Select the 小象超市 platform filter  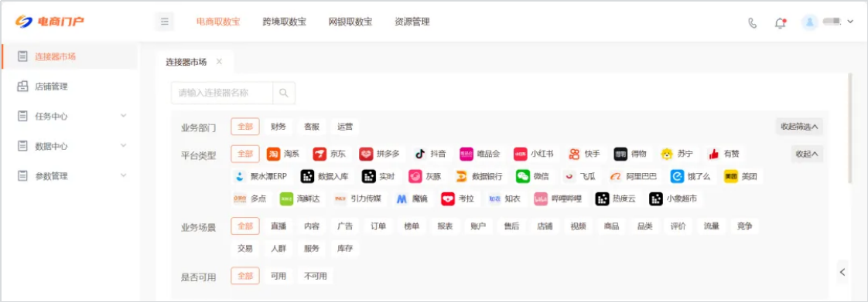pos(674,199)
